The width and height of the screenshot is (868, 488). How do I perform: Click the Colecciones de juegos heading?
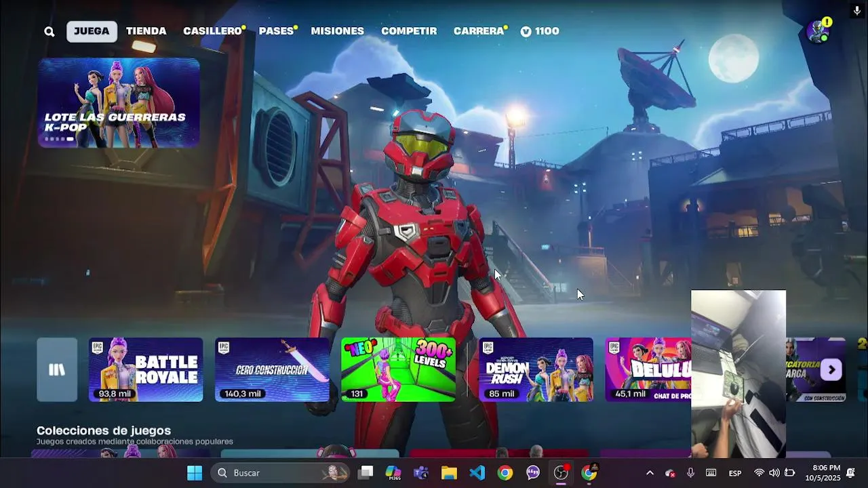pyautogui.click(x=104, y=430)
